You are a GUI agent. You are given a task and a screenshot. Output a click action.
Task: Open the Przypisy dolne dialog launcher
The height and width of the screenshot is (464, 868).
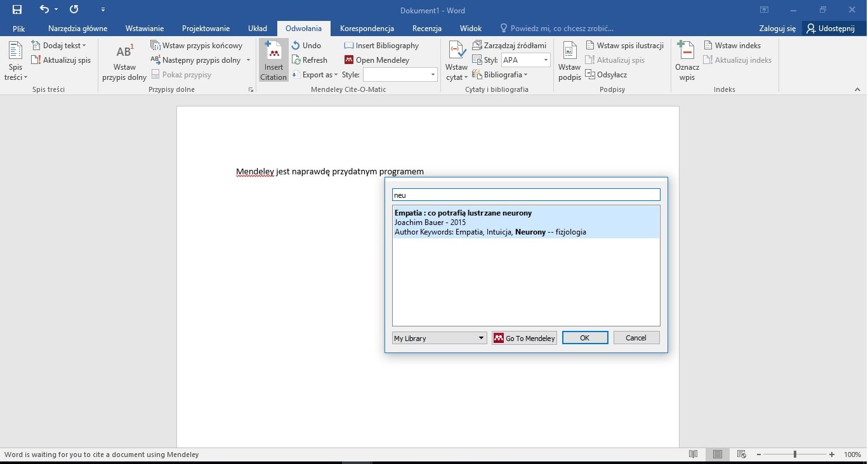click(x=251, y=90)
